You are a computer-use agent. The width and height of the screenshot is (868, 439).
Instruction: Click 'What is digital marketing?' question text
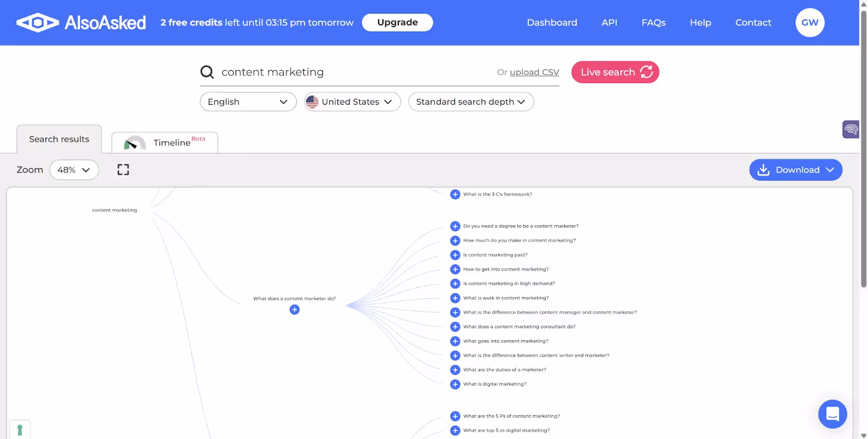pos(495,384)
